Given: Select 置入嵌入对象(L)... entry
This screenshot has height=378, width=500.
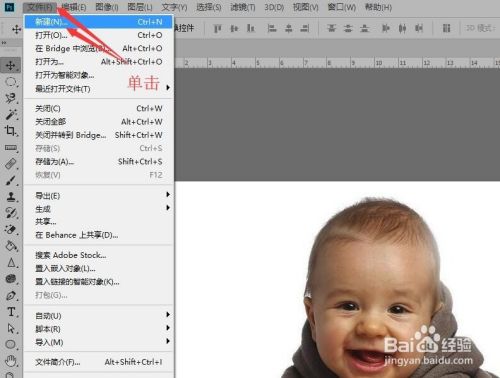Looking at the screenshot, I should click(99, 268).
